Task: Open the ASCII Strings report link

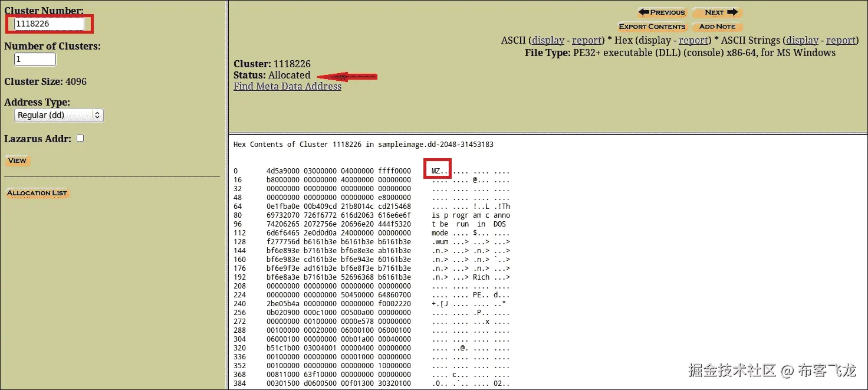Action: tap(840, 40)
